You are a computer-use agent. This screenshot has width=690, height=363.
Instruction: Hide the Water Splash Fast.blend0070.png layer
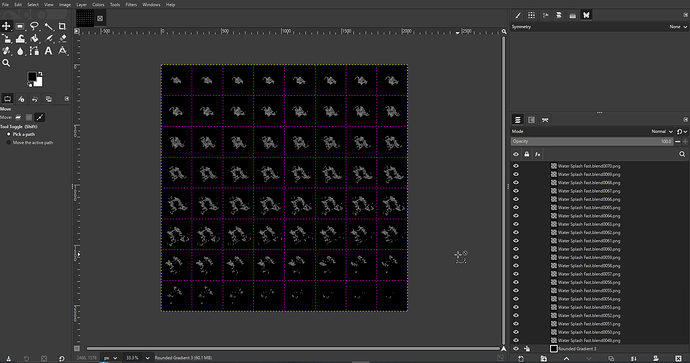tap(516, 166)
